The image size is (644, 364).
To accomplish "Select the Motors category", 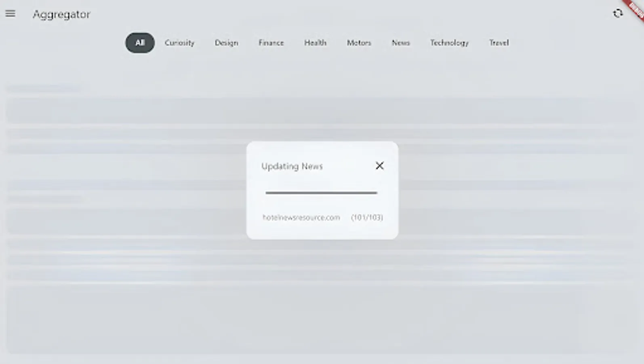I will (x=359, y=43).
